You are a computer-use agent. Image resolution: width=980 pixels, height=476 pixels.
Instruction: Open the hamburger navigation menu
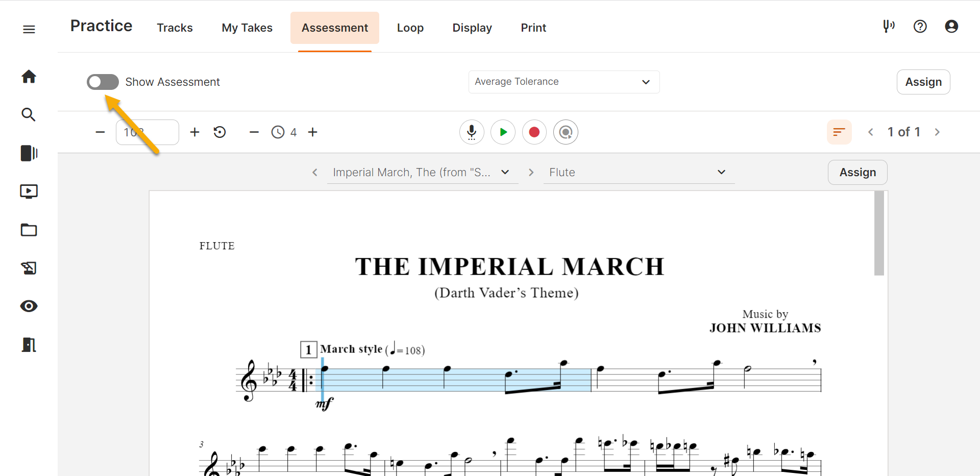click(x=29, y=29)
